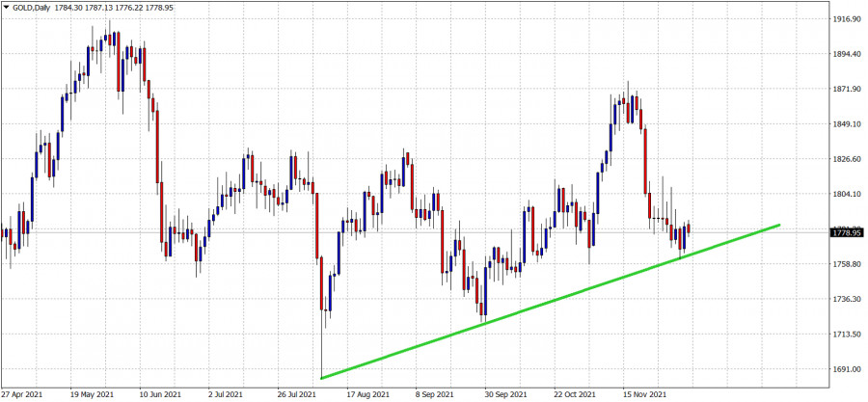Click the 30 Sep 2021 date label

(505, 396)
